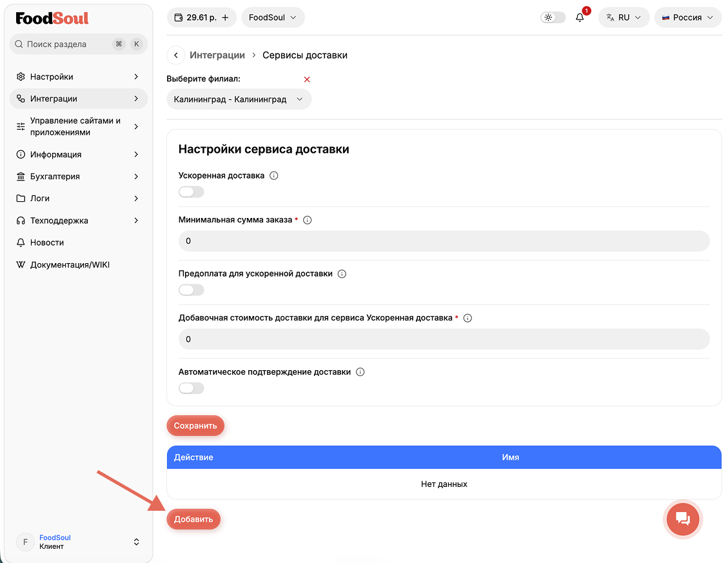Click the sliders icon for Управление сайтами

click(x=21, y=126)
